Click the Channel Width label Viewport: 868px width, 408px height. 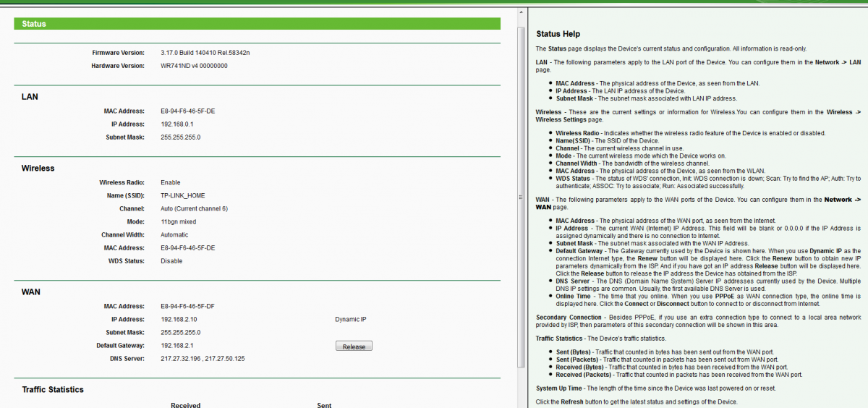pyautogui.click(x=123, y=234)
